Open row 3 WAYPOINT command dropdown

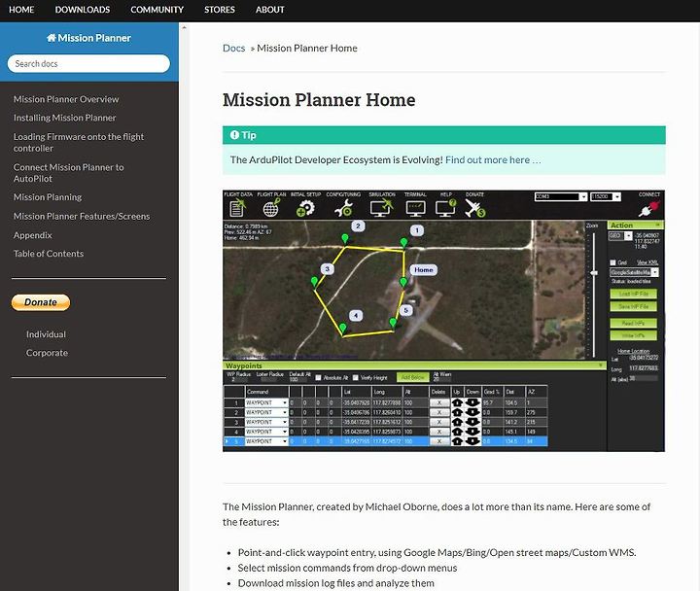[266, 422]
